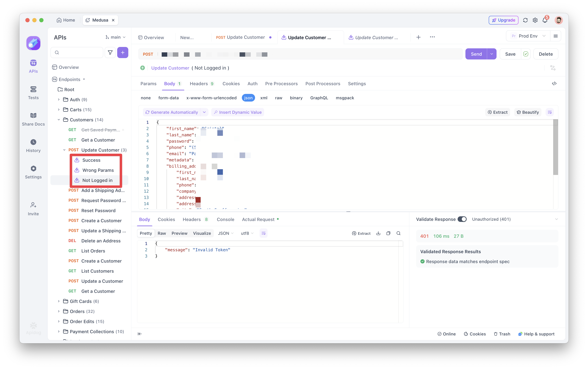
Task: Open sidebar Settings hexagon icon
Action: pyautogui.click(x=33, y=168)
